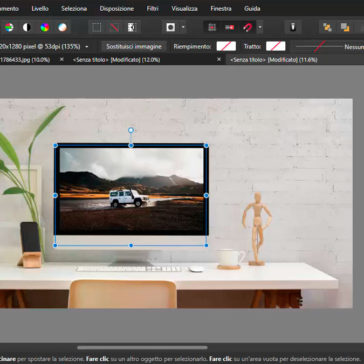Screen dimensions: 364x364
Task: Click the Tratto stroke swatch
Action: click(x=276, y=46)
